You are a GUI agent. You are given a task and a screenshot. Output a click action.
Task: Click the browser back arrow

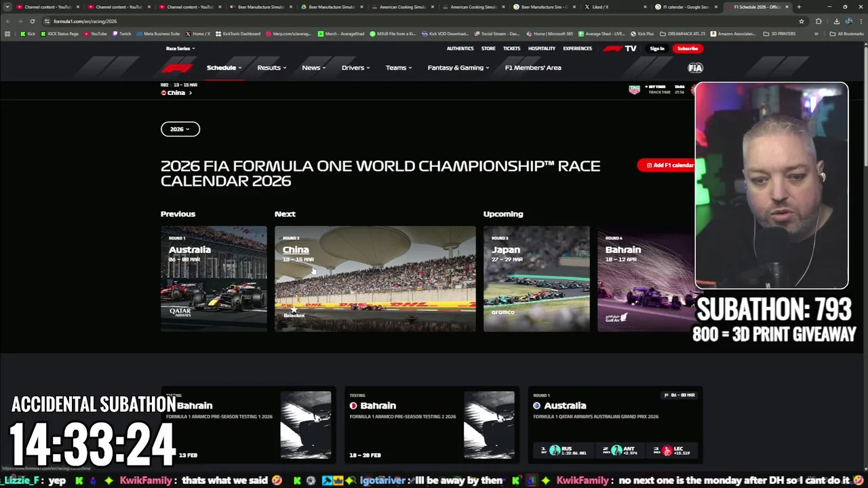tap(8, 21)
